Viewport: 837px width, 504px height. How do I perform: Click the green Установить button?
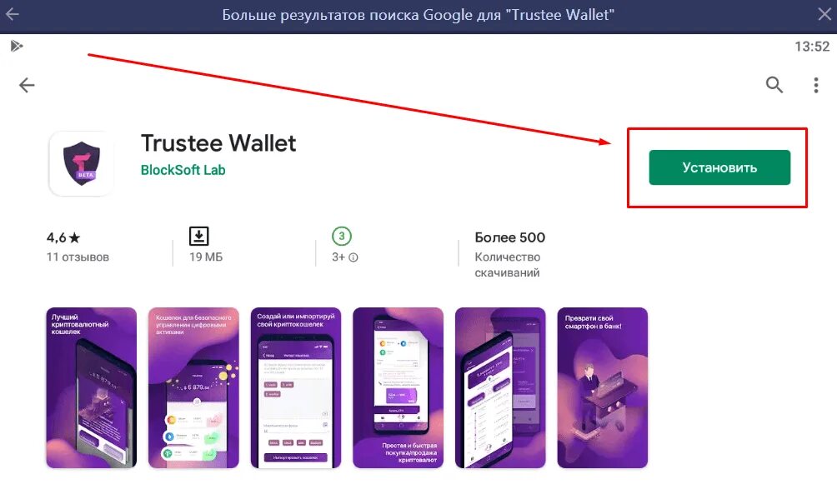[x=719, y=167]
